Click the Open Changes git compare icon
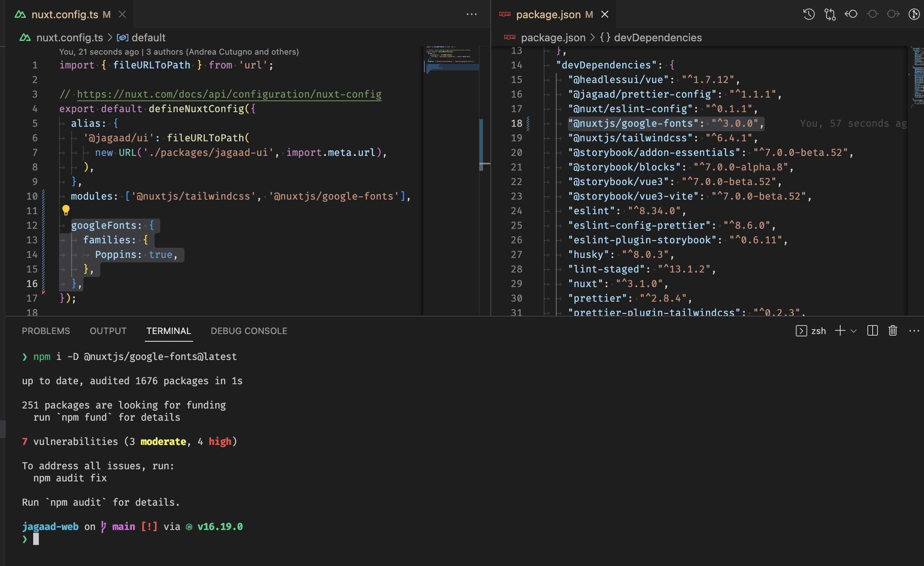 pos(830,14)
